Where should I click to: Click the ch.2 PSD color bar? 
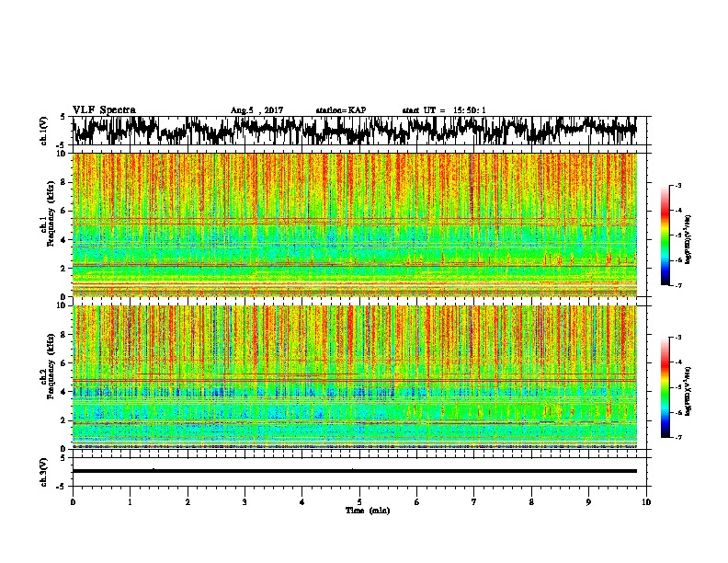[665, 387]
